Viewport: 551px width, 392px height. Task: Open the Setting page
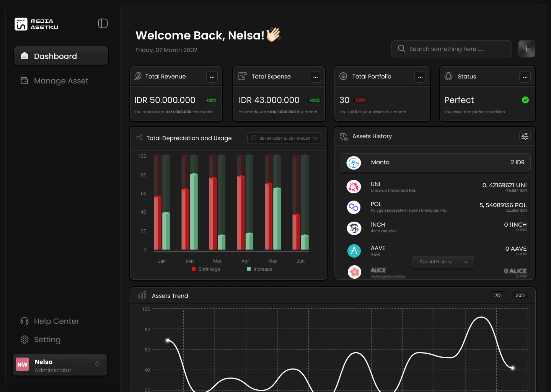(x=47, y=340)
